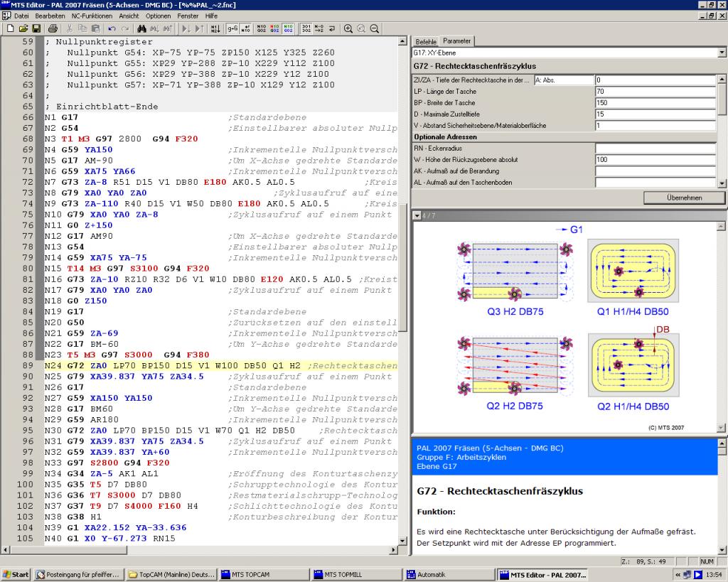Open the Datei menu
Image resolution: width=728 pixels, height=582 pixels.
pos(21,16)
